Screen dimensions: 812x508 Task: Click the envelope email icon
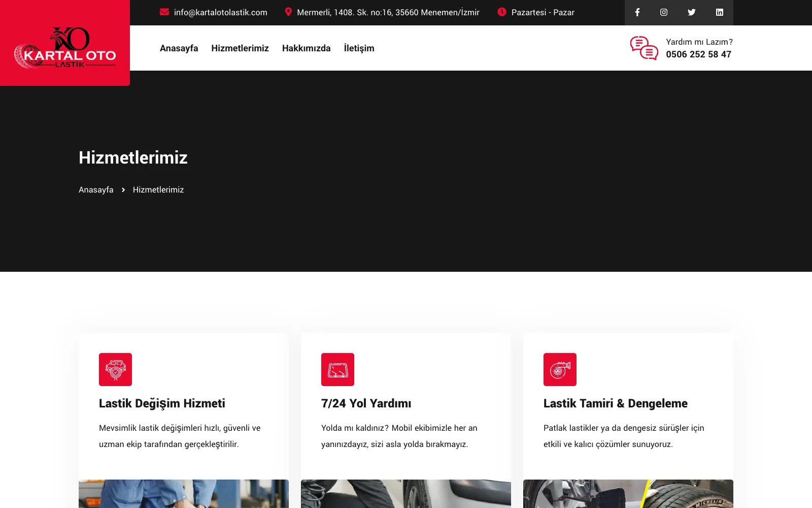(164, 12)
